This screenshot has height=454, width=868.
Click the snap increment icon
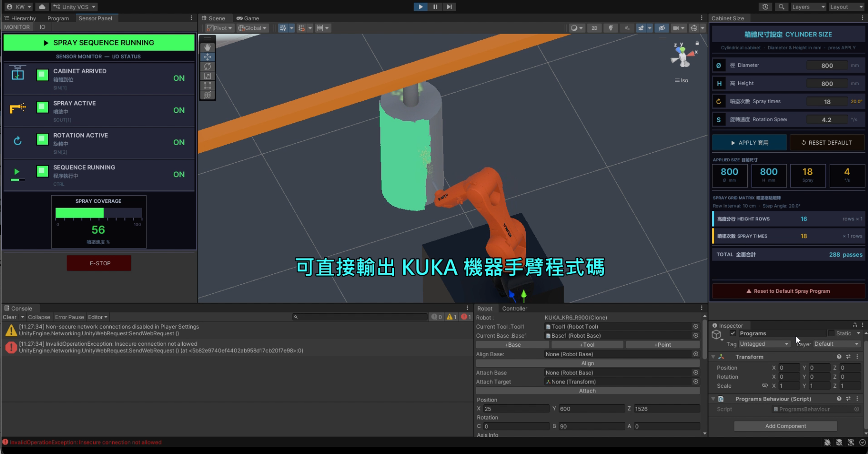tap(301, 28)
